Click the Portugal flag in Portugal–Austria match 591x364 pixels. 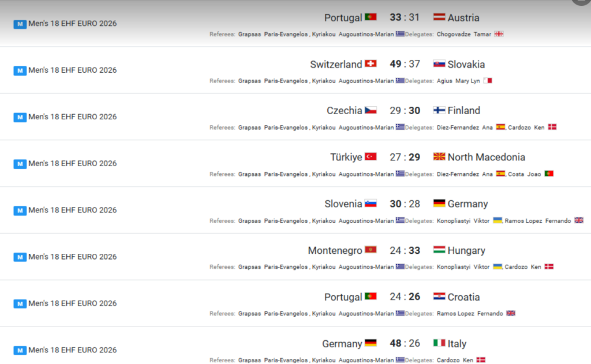[x=371, y=17]
